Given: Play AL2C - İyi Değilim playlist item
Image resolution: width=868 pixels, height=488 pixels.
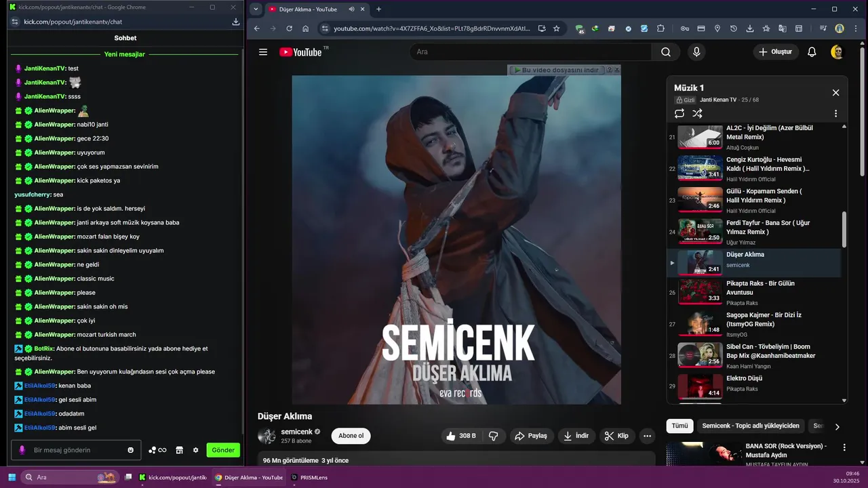Looking at the screenshot, I should pos(755,137).
